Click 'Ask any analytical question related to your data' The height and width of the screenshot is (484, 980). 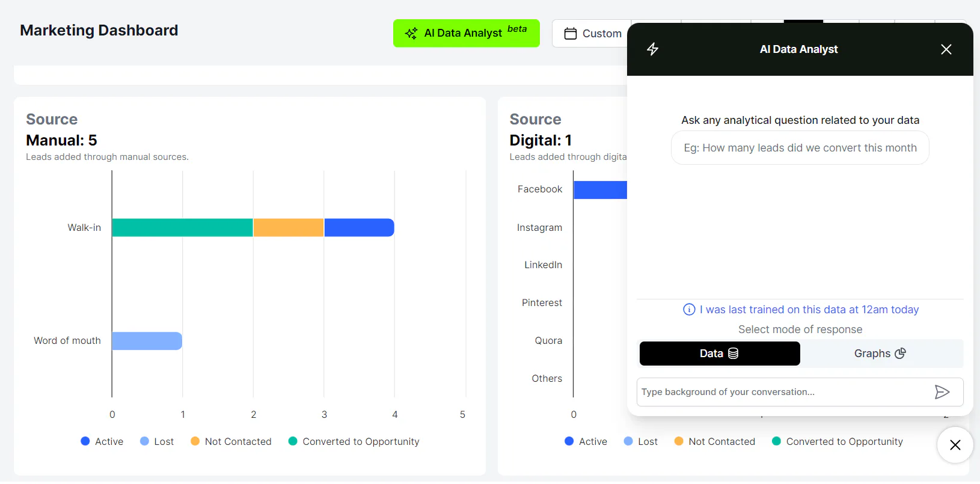point(800,120)
